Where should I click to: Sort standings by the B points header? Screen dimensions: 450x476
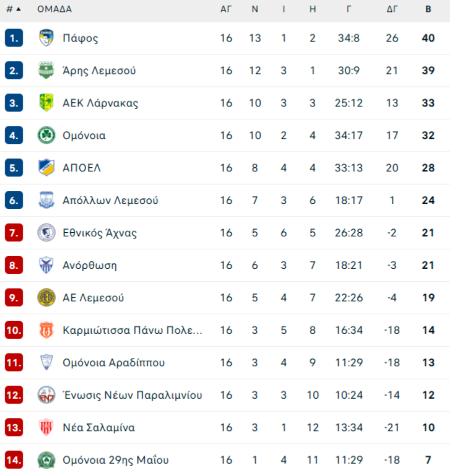pos(428,9)
